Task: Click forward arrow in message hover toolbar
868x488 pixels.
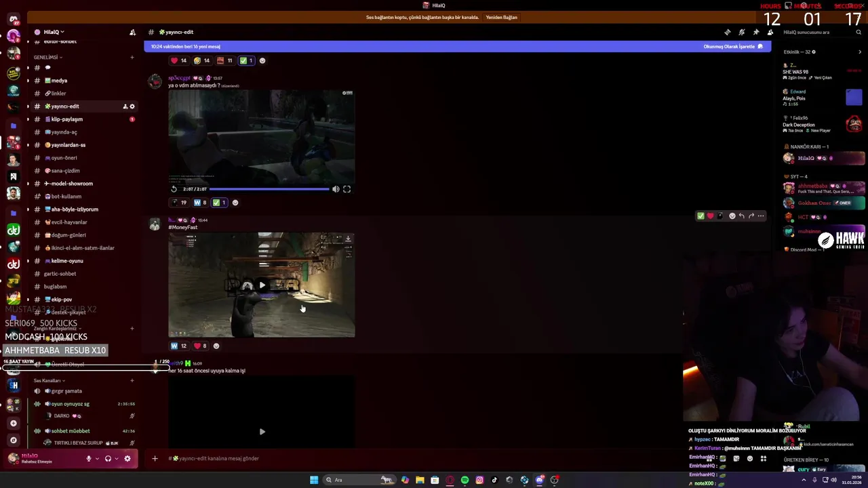Action: point(751,216)
